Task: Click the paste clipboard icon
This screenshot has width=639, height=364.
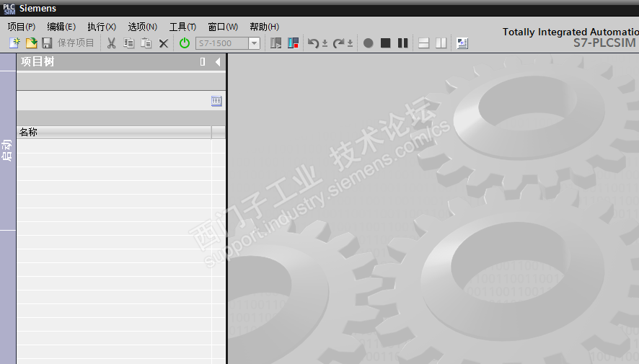Action: [146, 43]
